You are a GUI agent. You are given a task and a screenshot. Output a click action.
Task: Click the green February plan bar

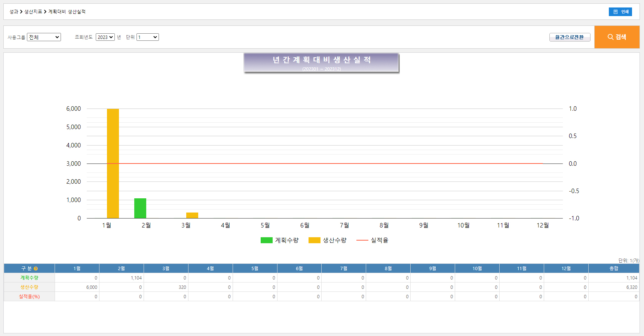click(x=140, y=208)
